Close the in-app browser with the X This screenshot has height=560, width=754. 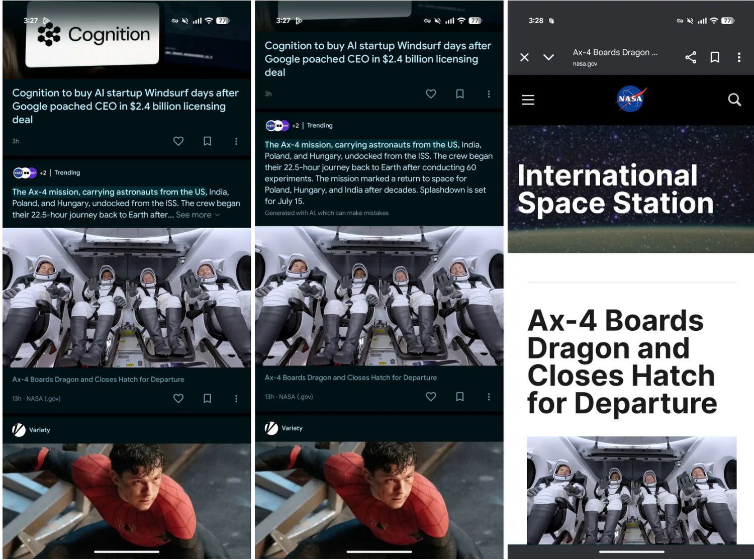point(524,57)
